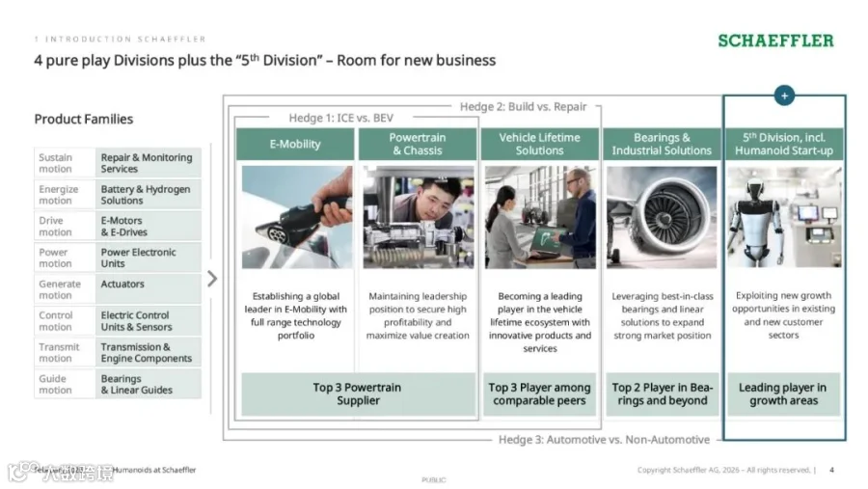Image resolution: width=868 pixels, height=489 pixels.
Task: Open the EV charging plug image
Action: (297, 217)
